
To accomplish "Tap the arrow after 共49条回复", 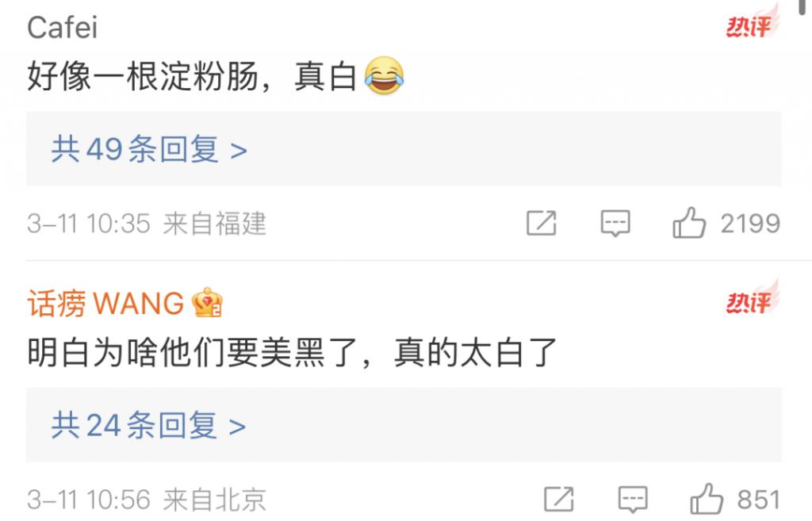I will click(239, 151).
